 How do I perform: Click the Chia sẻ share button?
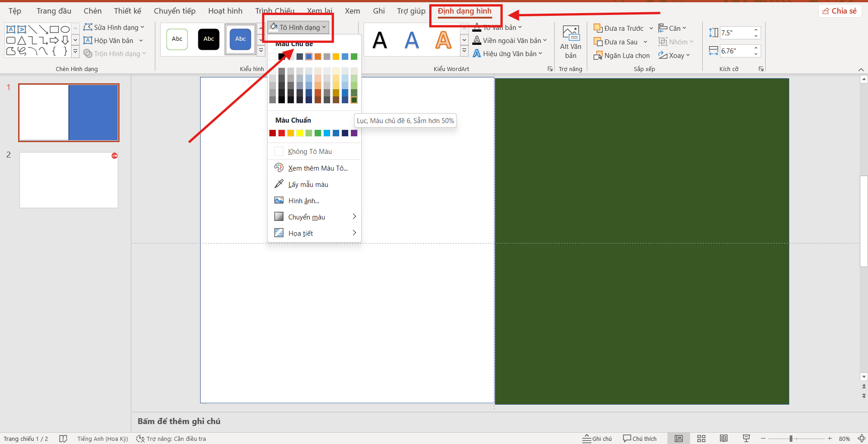[x=839, y=11]
